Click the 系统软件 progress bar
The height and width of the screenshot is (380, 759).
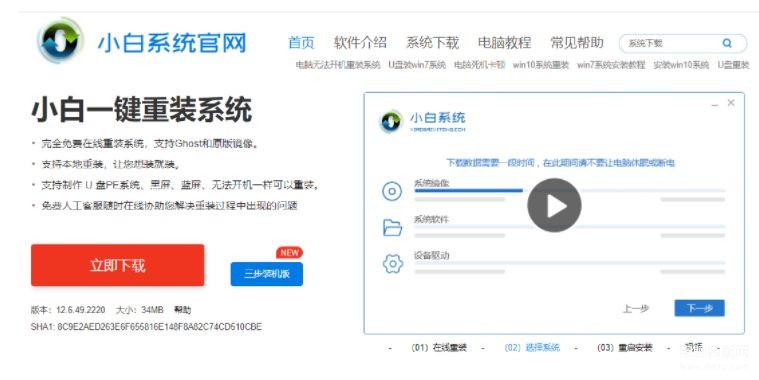click(x=569, y=227)
